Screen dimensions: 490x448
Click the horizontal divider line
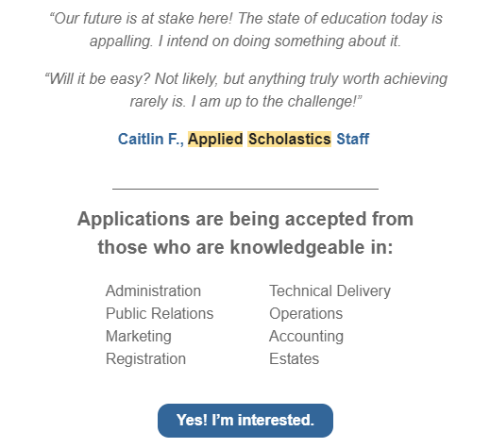point(245,189)
